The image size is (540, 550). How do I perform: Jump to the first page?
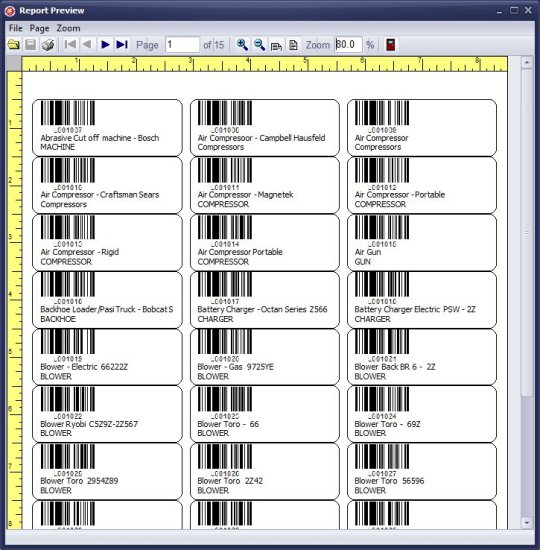[x=70, y=45]
